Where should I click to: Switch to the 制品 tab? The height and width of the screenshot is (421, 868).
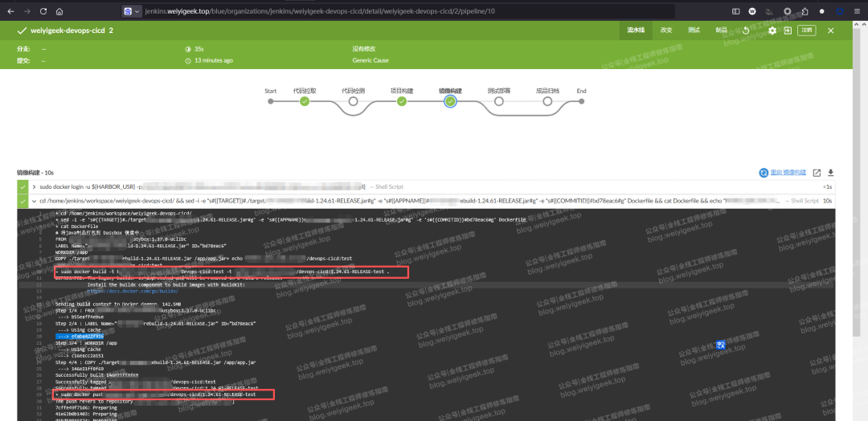[x=721, y=31]
